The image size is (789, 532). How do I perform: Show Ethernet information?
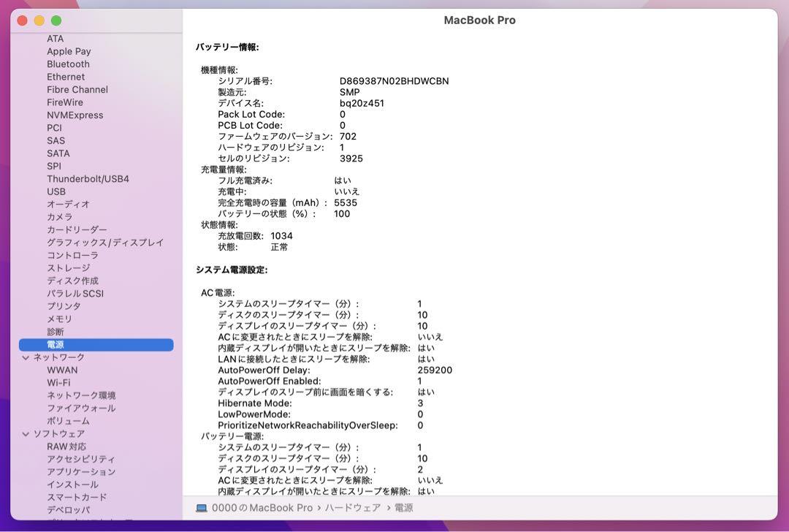66,77
